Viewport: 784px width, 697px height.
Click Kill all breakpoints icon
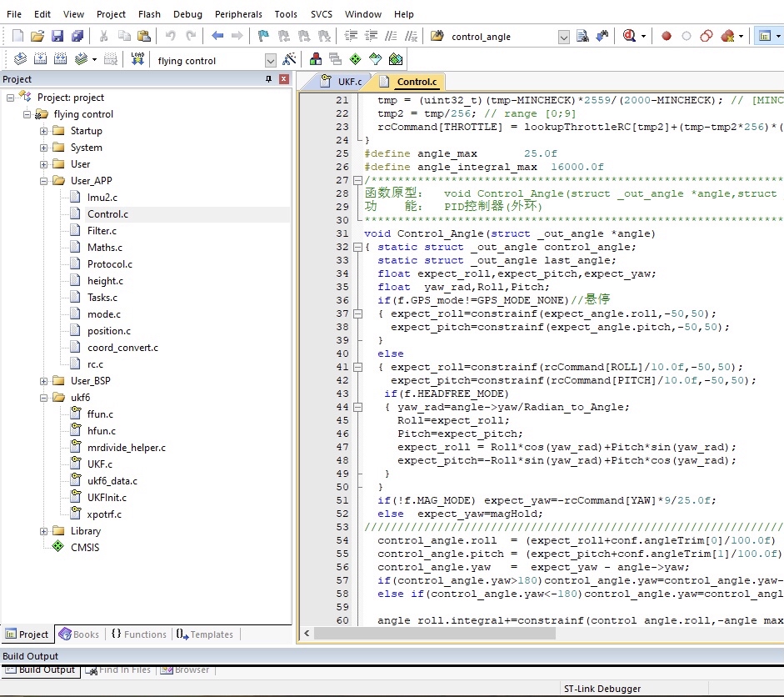pos(728,36)
